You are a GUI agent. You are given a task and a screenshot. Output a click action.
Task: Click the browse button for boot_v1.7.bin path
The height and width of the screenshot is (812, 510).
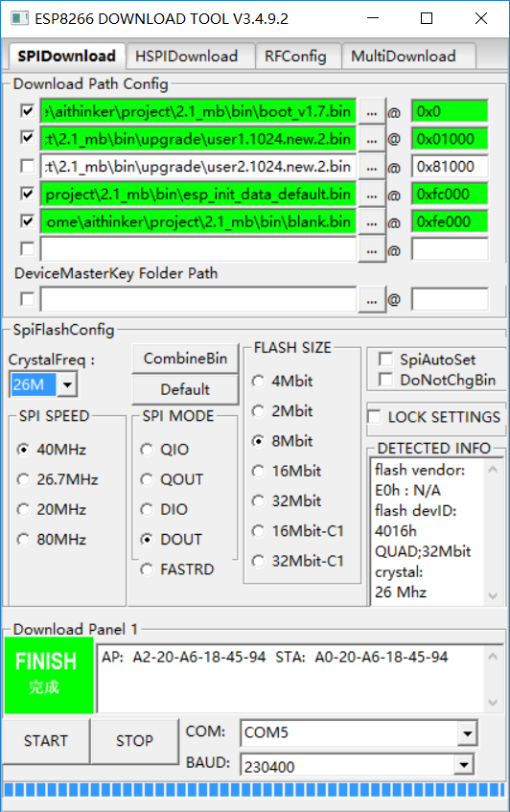coord(372,112)
